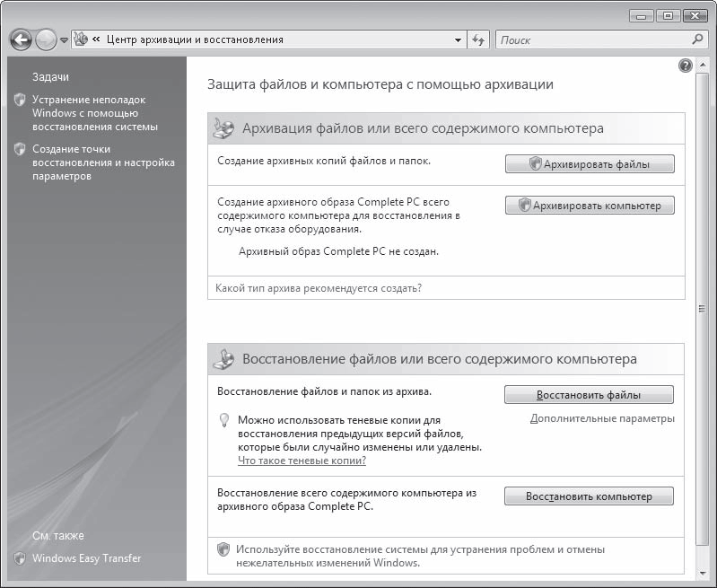Click the Forward navigation arrow button
The width and height of the screenshot is (717, 588).
pos(46,39)
